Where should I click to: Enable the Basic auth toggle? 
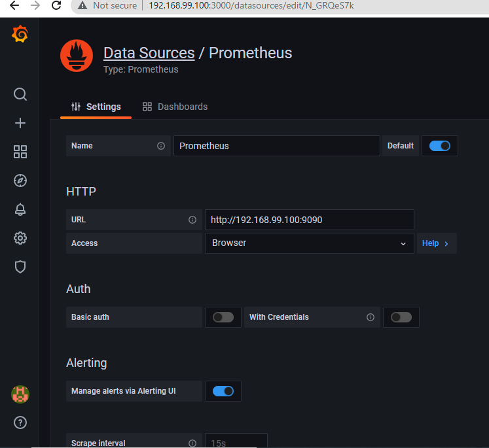(223, 317)
